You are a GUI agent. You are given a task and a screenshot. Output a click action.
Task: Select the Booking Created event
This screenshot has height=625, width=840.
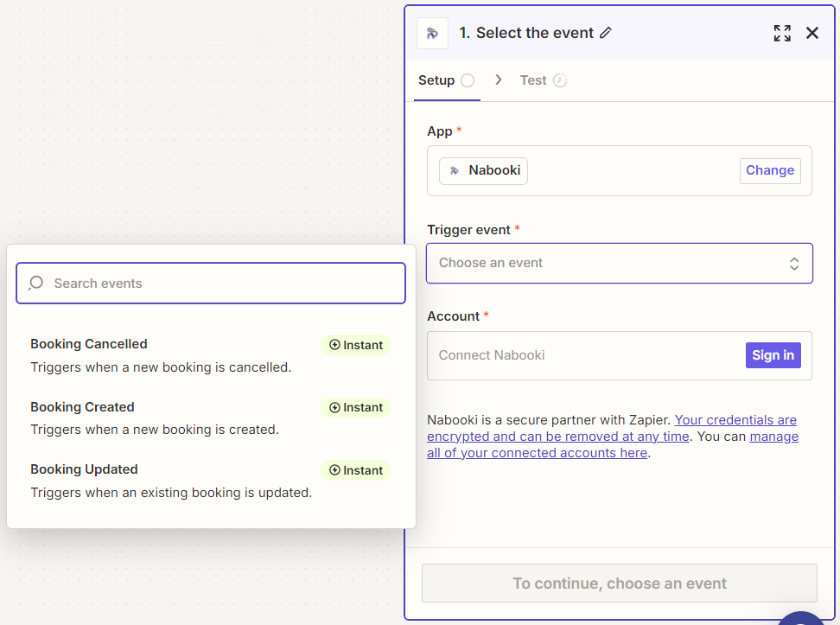pos(211,418)
